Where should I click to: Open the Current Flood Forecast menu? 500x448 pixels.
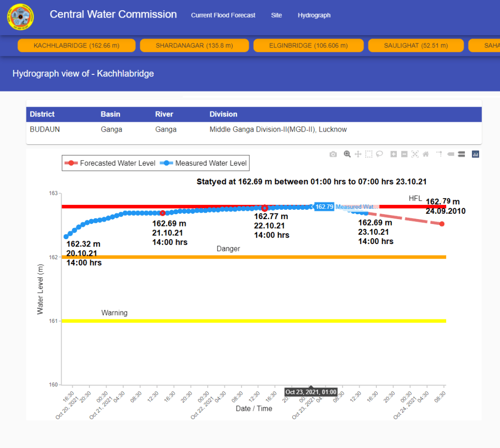(223, 15)
